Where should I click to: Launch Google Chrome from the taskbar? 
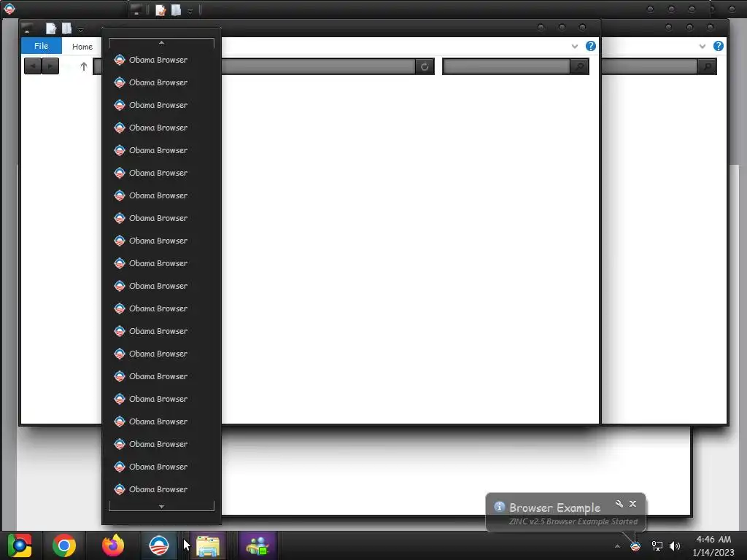pos(64,545)
